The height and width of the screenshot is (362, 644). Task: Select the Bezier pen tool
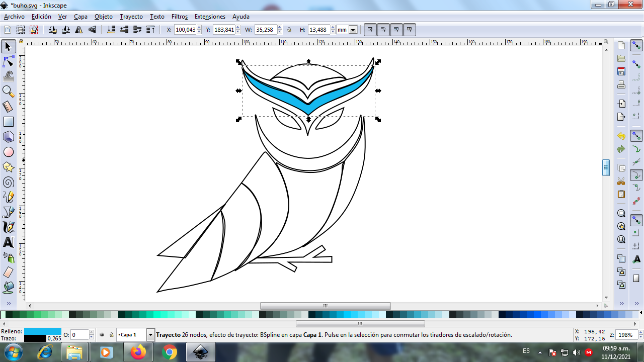[x=8, y=212]
